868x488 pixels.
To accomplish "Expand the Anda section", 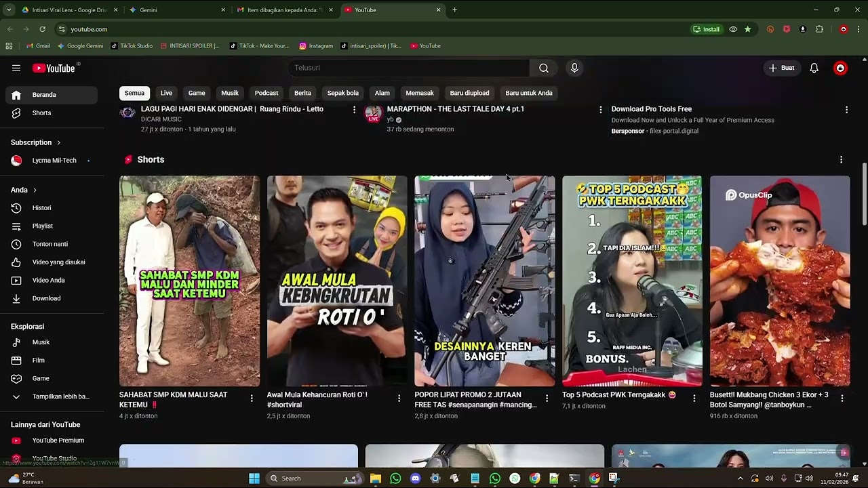I will click(x=24, y=190).
